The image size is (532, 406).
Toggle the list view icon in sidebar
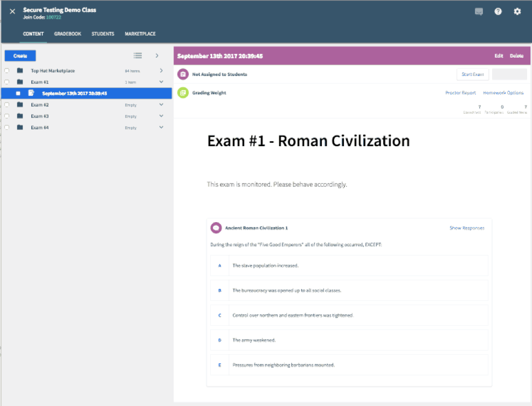pos(138,56)
